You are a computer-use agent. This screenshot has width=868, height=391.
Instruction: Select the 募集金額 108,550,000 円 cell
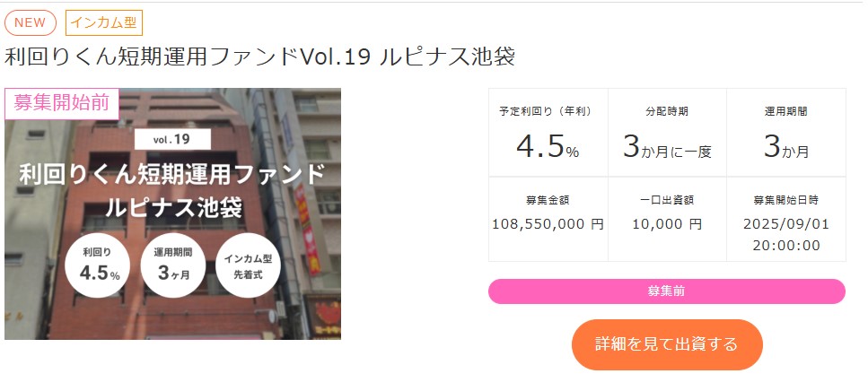(x=548, y=219)
